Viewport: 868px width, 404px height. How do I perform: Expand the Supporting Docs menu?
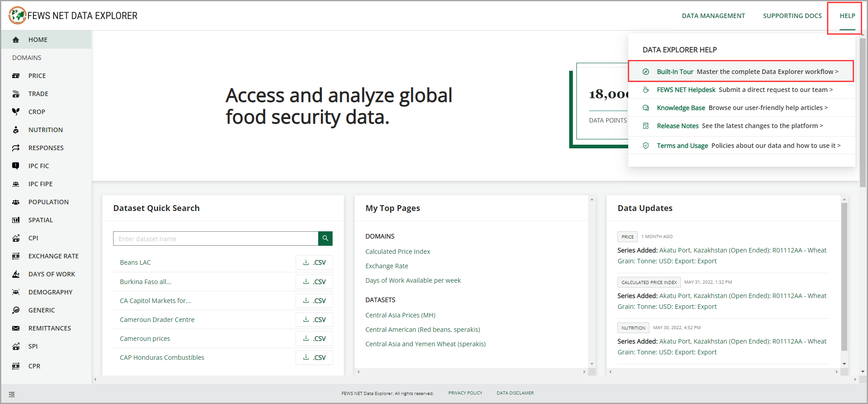[792, 16]
